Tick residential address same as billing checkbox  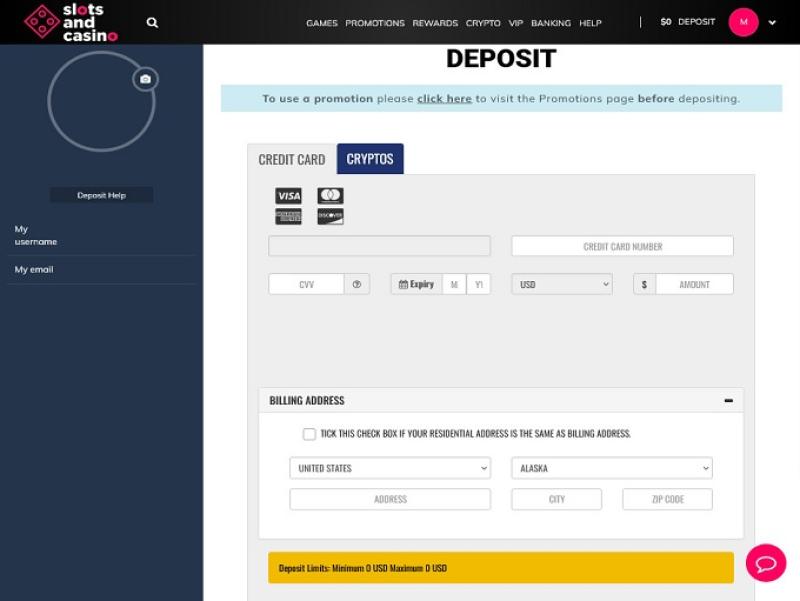(309, 434)
